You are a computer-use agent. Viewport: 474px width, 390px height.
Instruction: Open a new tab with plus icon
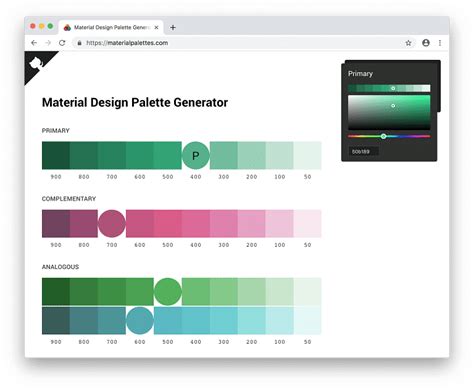pyautogui.click(x=173, y=28)
